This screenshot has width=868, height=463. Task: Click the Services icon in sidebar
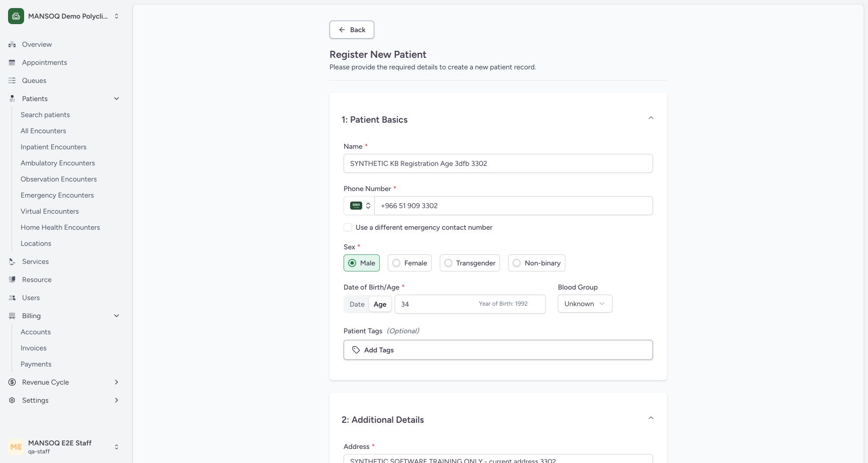tap(12, 261)
